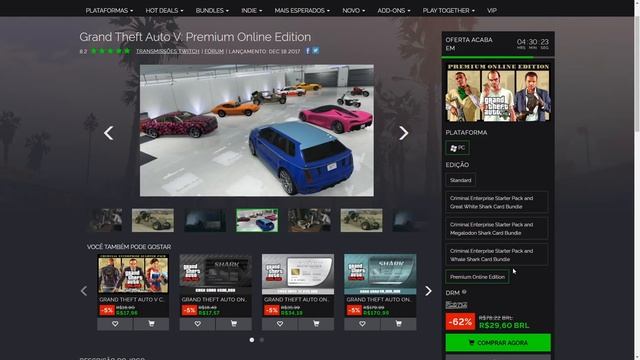Select the PC platform option
The width and height of the screenshot is (640, 360).
(457, 148)
